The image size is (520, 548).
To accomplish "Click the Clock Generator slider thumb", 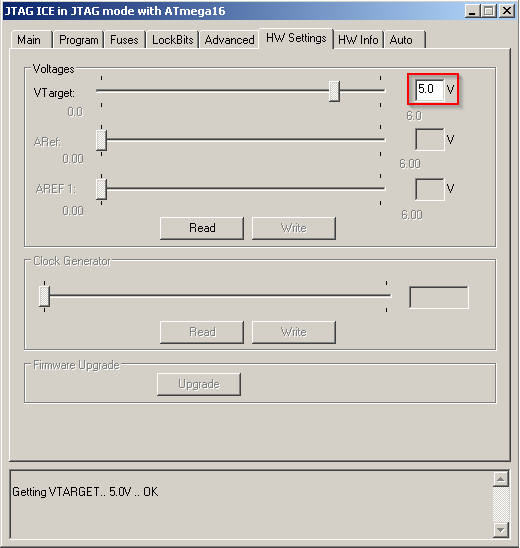I will (x=44, y=296).
